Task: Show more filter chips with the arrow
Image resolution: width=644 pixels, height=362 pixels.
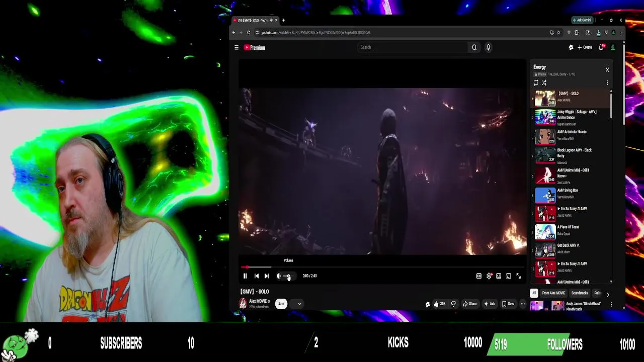Action: click(x=608, y=294)
